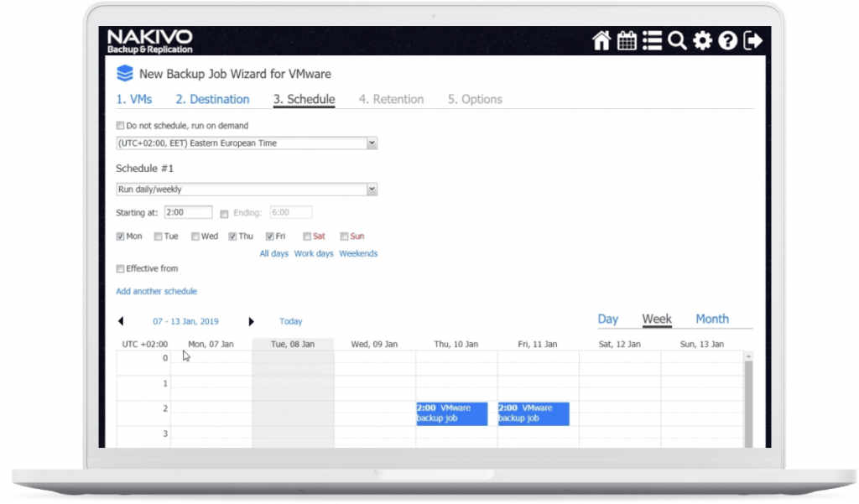
Task: Open the Activities list icon
Action: (x=652, y=40)
